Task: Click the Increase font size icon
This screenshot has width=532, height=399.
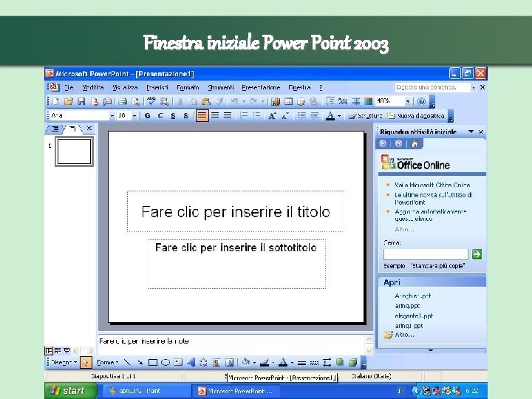Action: 272,116
